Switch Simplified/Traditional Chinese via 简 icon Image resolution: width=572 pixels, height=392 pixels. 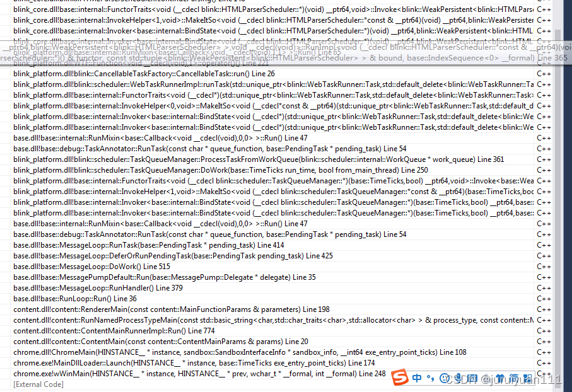(x=515, y=378)
